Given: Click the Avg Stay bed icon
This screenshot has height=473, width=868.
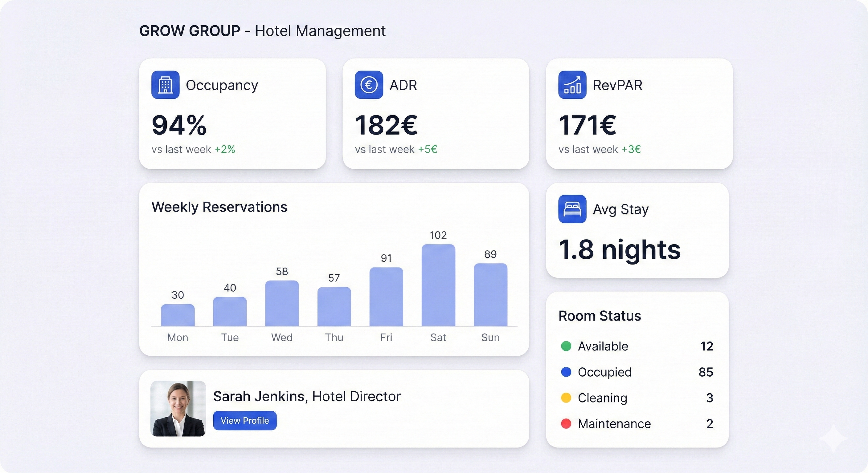Looking at the screenshot, I should coord(572,209).
